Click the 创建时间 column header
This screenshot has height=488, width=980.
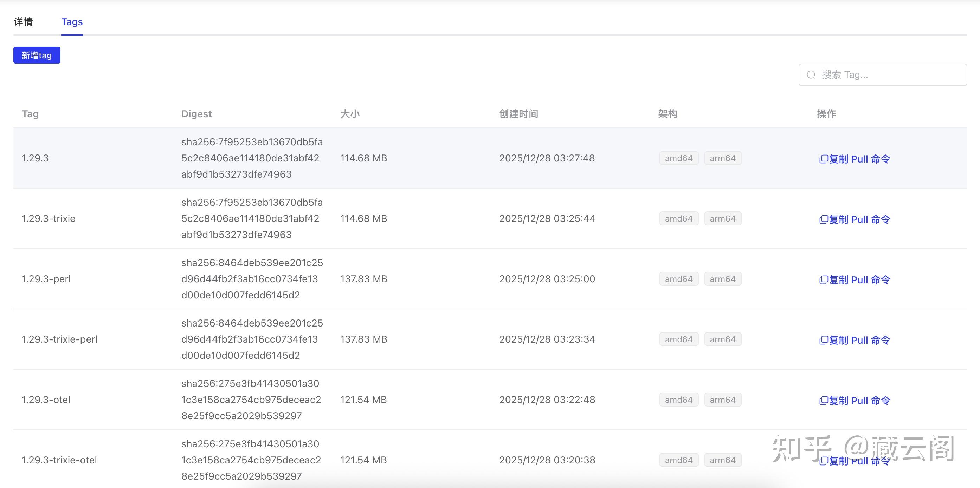(x=518, y=114)
